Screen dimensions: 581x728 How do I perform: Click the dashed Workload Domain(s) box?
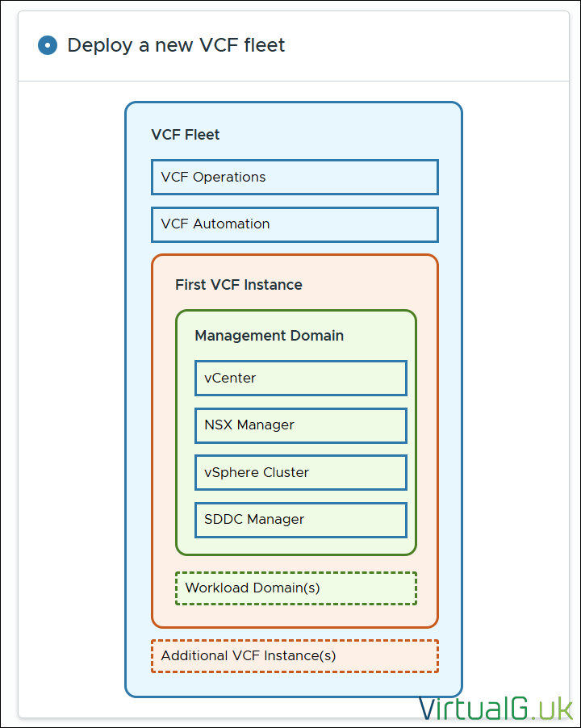click(x=295, y=588)
